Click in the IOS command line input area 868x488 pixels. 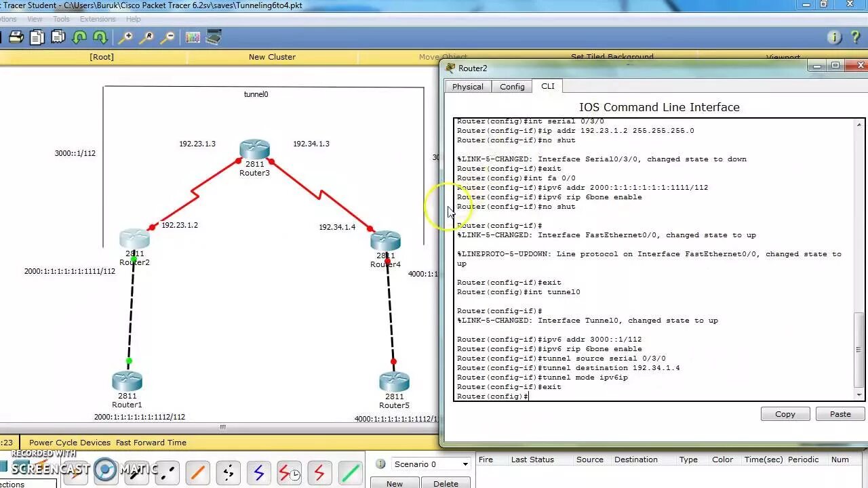pos(654,260)
